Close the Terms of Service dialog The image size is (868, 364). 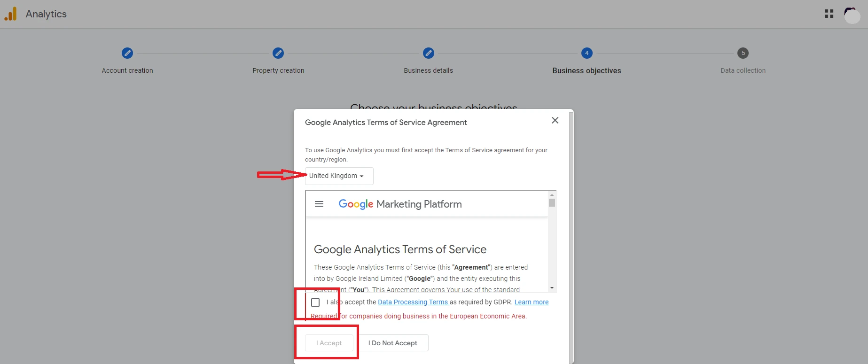[x=555, y=120]
